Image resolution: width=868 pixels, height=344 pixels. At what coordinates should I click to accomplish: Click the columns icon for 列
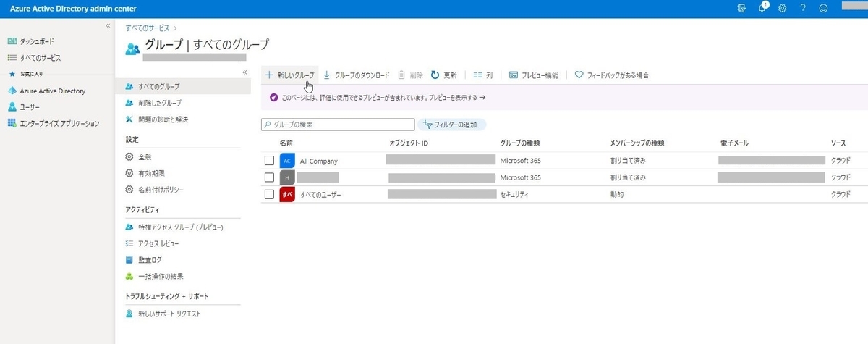coord(477,75)
